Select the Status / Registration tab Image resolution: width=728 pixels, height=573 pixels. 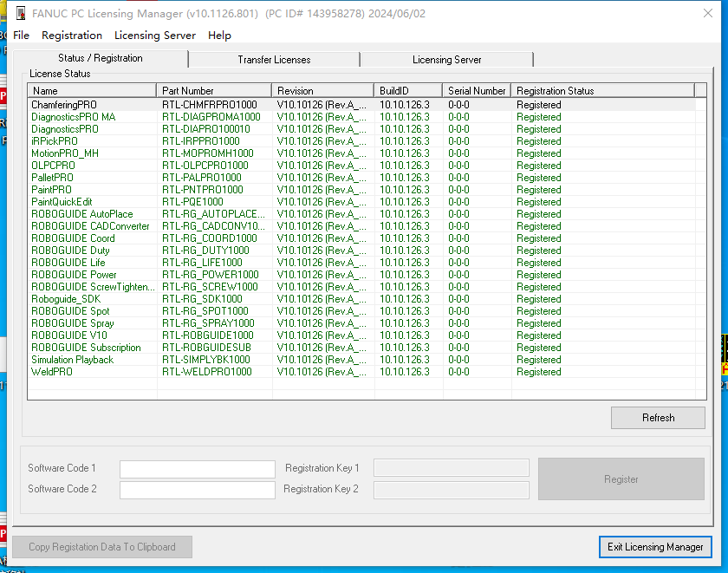[x=101, y=58]
